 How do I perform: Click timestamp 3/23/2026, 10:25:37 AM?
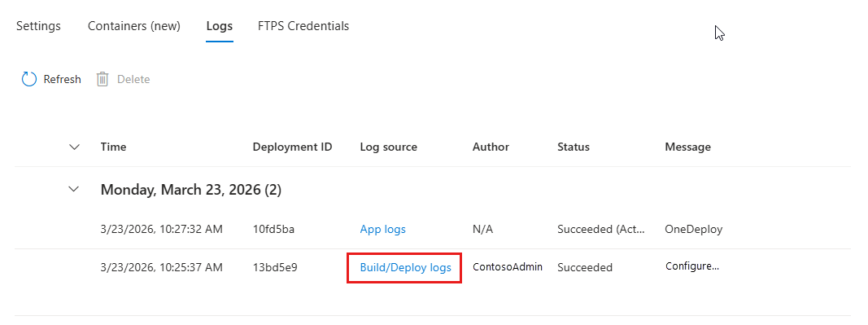(162, 267)
